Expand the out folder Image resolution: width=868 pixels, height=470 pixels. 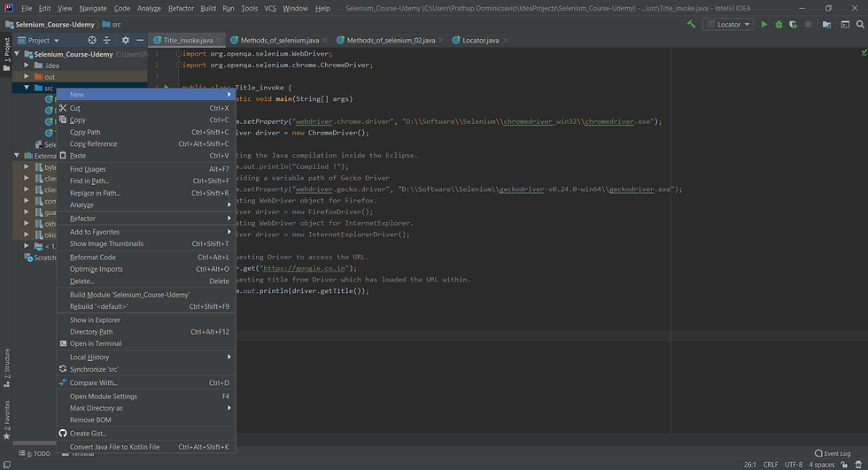[x=26, y=76]
